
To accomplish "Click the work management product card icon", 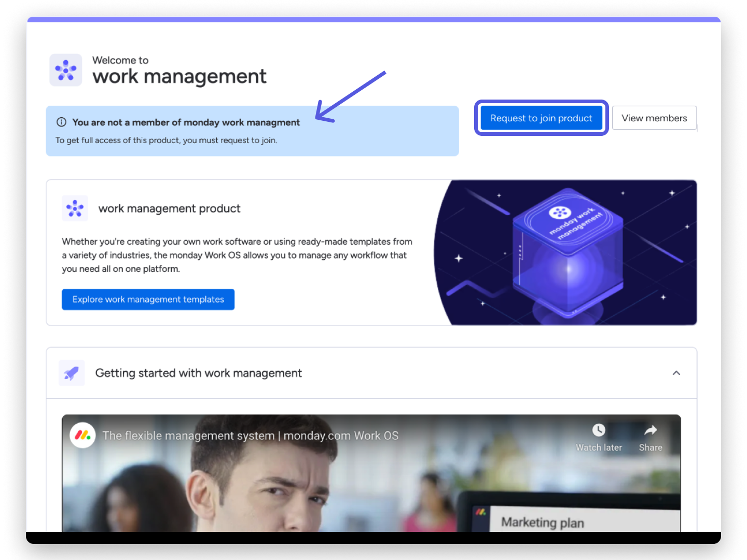I will coord(75,208).
